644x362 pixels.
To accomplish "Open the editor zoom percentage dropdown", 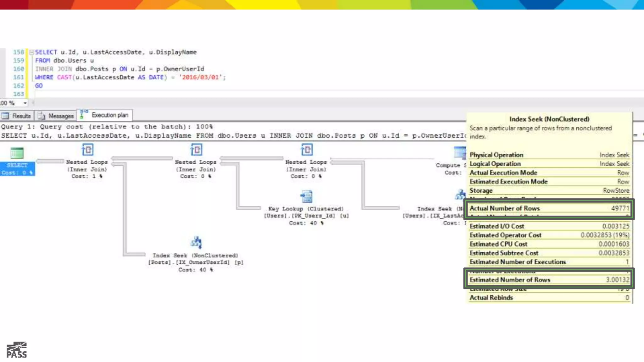I will 25,103.
